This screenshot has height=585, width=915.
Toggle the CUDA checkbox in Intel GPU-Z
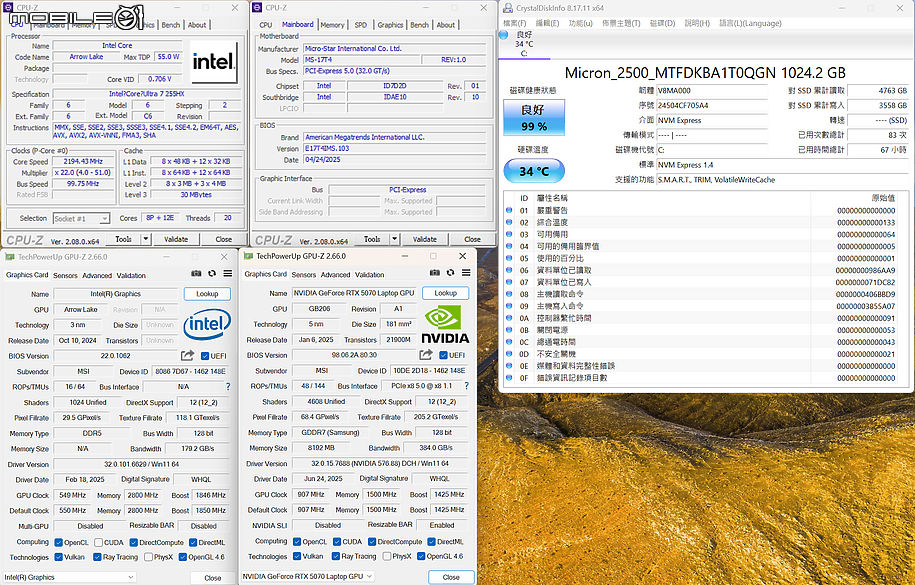pos(98,542)
